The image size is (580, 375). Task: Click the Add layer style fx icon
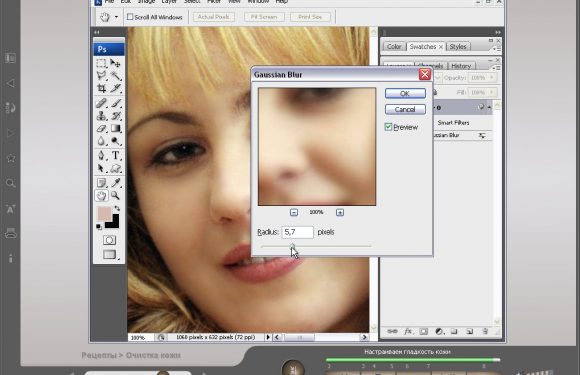[408, 331]
